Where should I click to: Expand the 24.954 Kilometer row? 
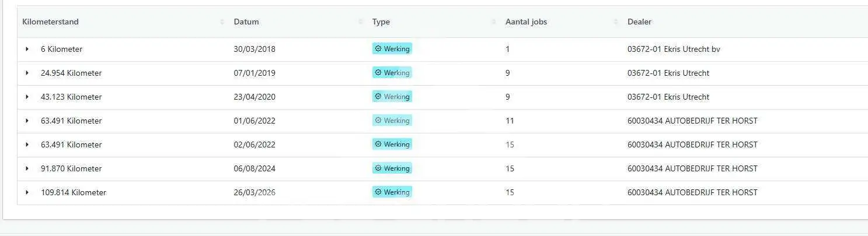(27, 73)
